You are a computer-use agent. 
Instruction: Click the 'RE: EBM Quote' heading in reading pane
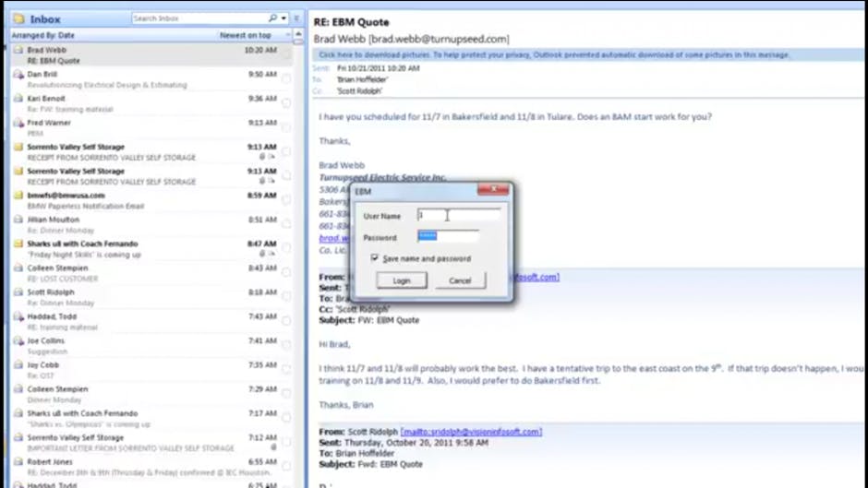(351, 22)
